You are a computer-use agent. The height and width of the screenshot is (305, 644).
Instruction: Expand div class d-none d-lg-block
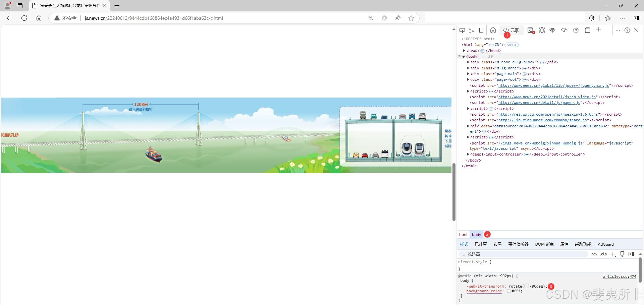pos(468,62)
